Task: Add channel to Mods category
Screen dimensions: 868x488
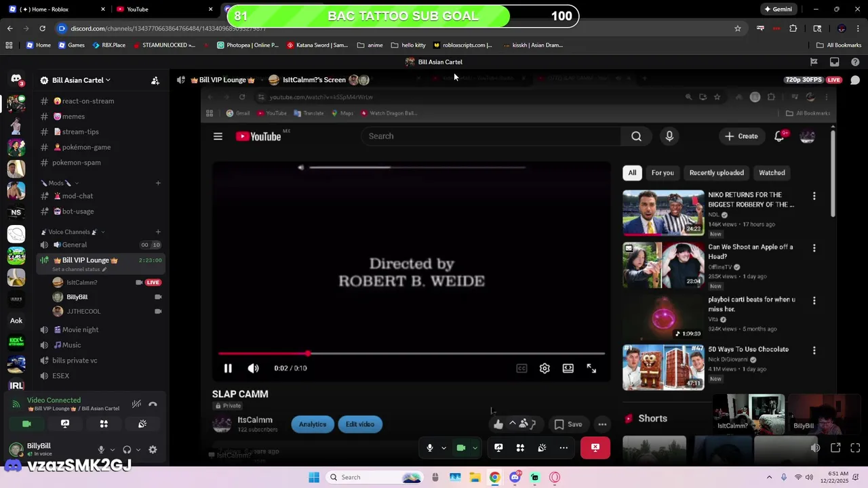Action: [158, 183]
